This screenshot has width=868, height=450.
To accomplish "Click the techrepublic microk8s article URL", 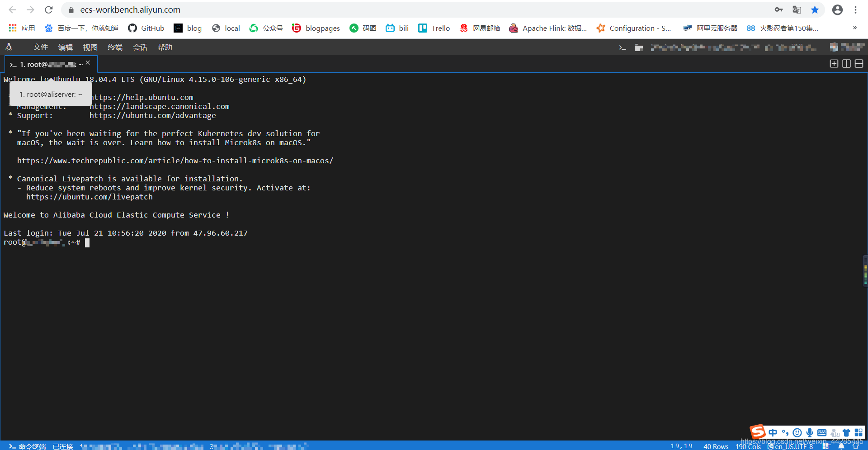I will [175, 161].
